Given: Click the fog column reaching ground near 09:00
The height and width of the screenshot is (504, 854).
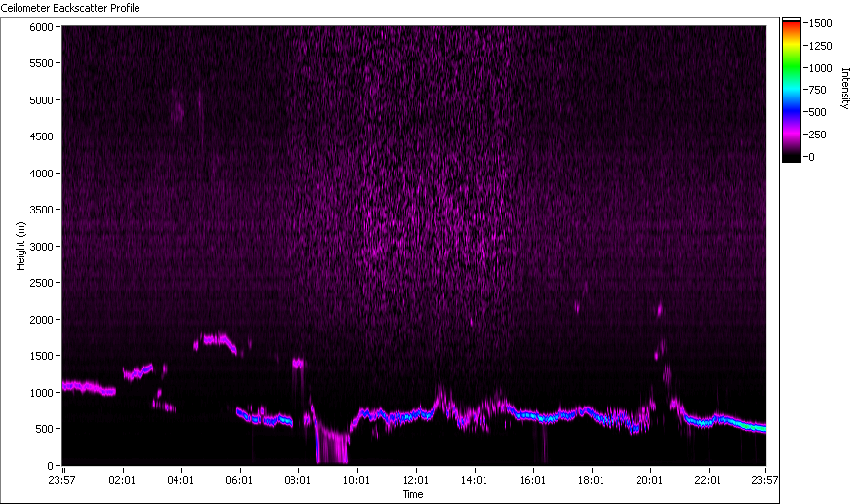Looking at the screenshot, I should (331, 446).
